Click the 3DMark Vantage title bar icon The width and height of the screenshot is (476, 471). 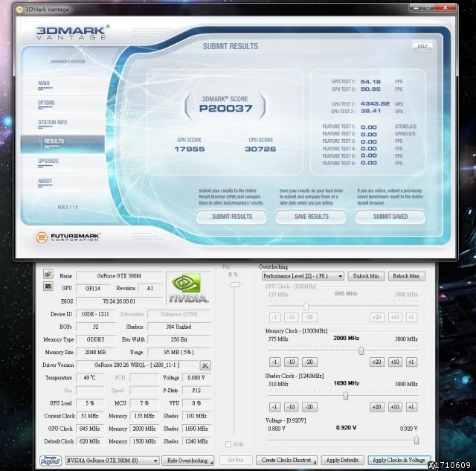(x=19, y=10)
